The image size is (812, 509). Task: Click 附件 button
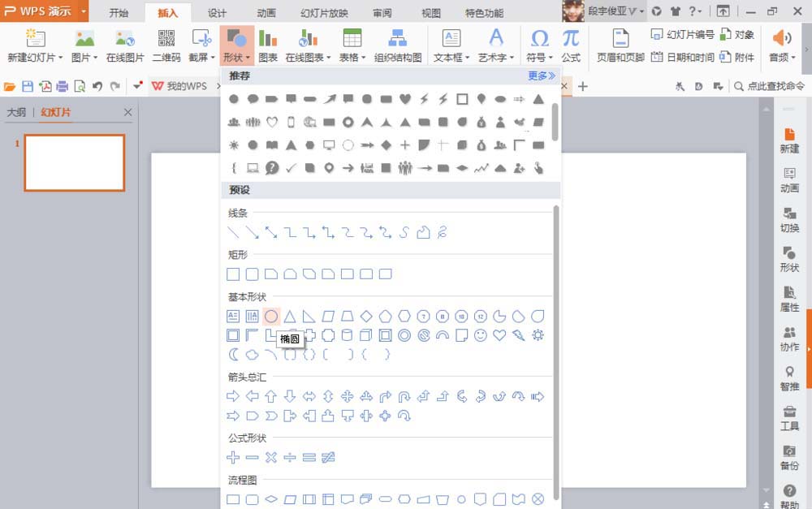point(737,57)
